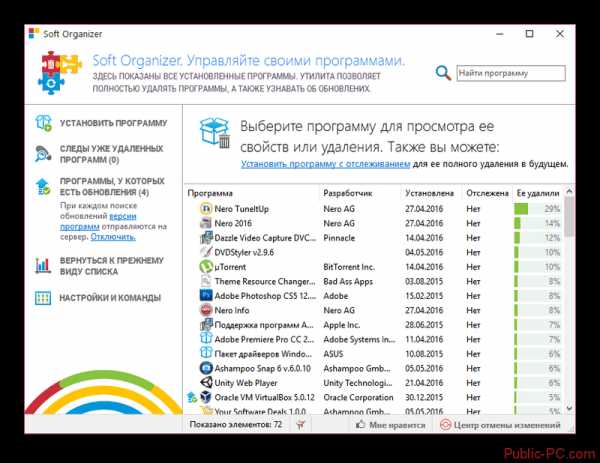Click the Soft Organizer puzzle logo
The height and width of the screenshot is (463, 600).
point(60,73)
